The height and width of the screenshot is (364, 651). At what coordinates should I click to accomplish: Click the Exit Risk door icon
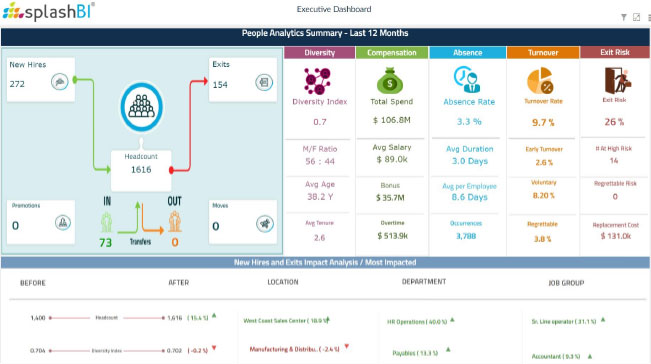click(618, 81)
